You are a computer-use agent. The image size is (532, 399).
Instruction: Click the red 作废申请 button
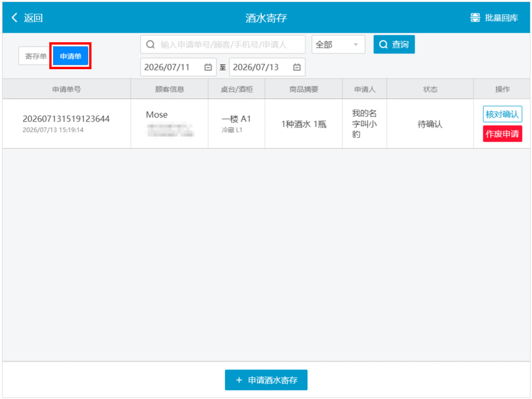(502, 134)
